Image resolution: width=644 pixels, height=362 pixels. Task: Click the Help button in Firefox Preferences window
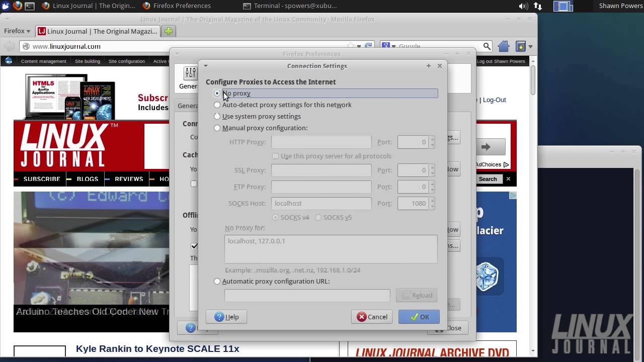click(190, 328)
